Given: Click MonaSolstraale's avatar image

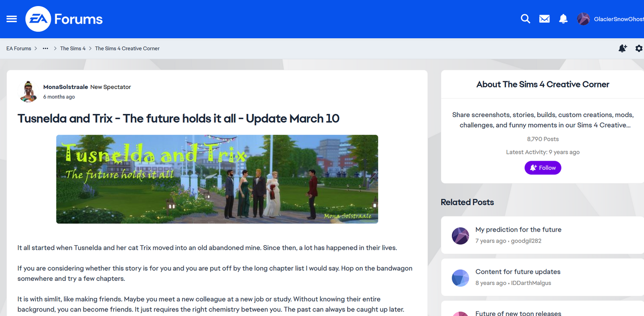Looking at the screenshot, I should (x=29, y=91).
